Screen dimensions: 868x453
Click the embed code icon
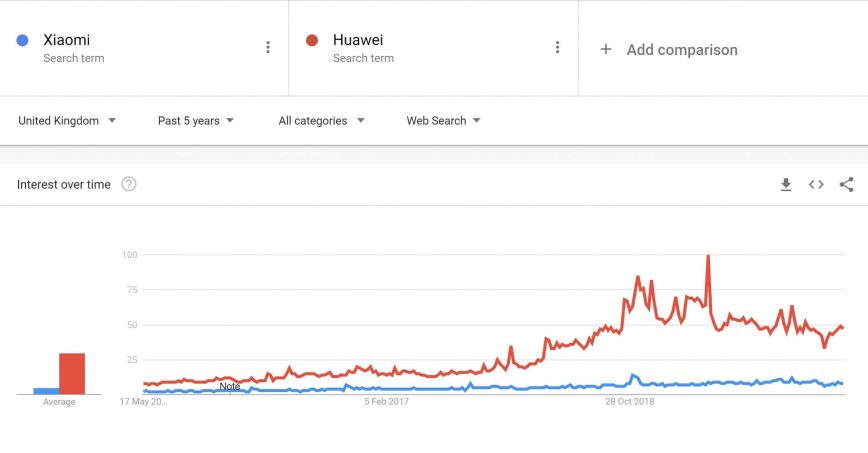(816, 184)
